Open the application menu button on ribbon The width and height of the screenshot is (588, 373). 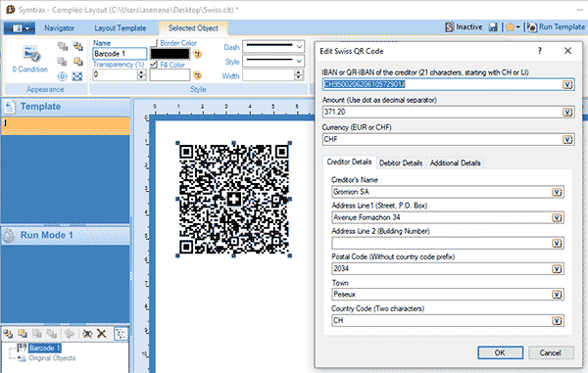click(20, 28)
